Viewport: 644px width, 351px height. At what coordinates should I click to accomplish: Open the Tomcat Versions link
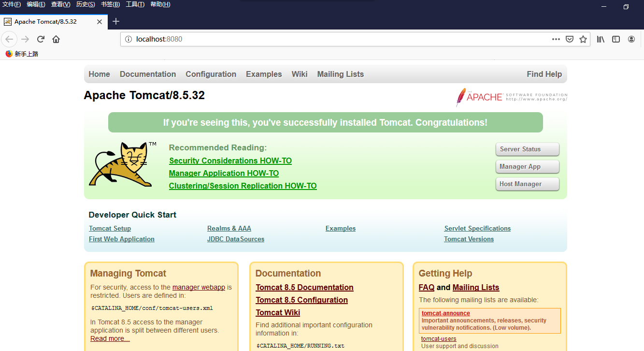(469, 239)
